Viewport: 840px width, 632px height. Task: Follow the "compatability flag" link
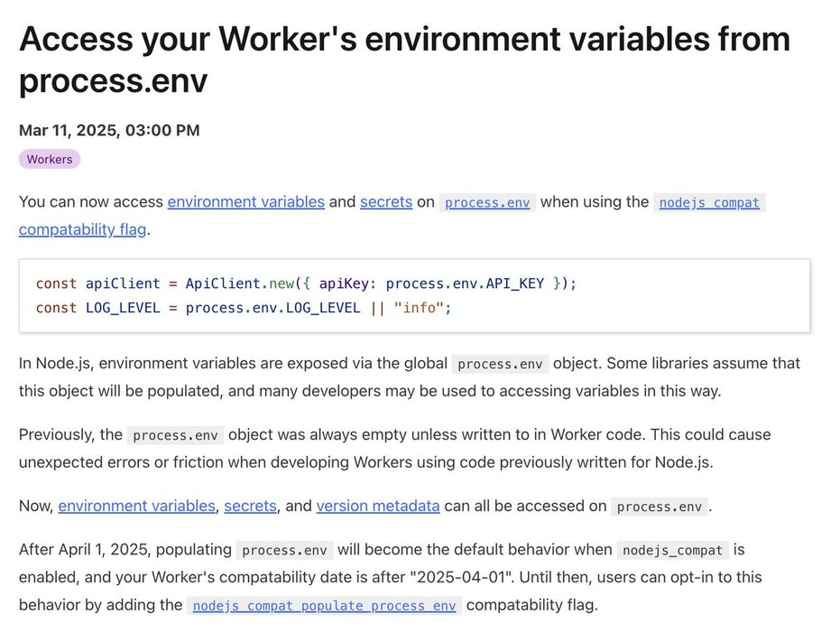[x=82, y=229]
